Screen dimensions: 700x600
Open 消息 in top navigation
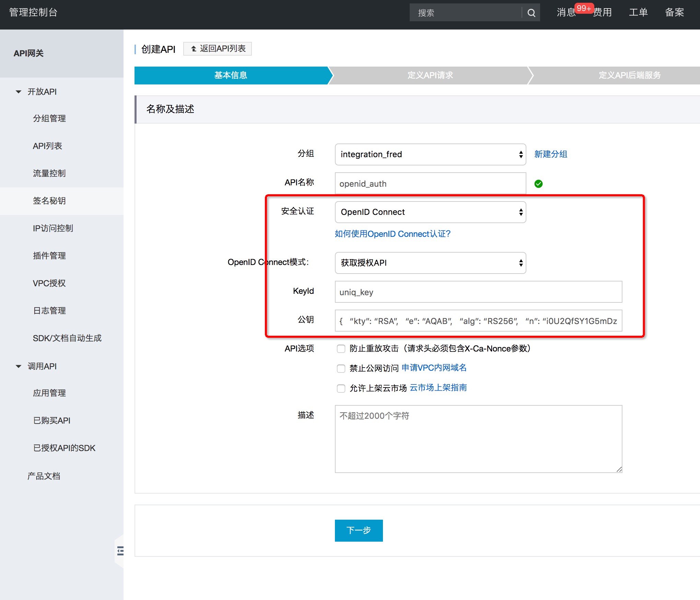[x=566, y=12]
